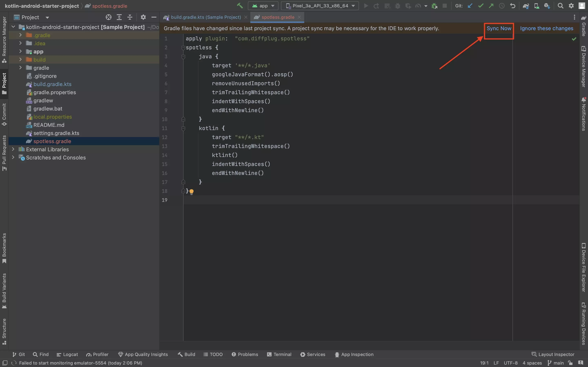Image resolution: width=588 pixels, height=367 pixels.
Task: Toggle line 10 code folding indicator
Action: tap(183, 119)
